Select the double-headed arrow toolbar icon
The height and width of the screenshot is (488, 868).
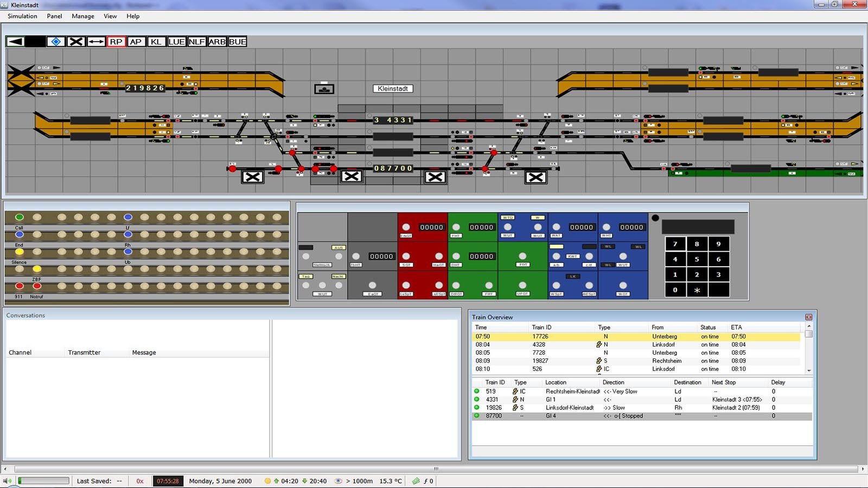(x=96, y=42)
